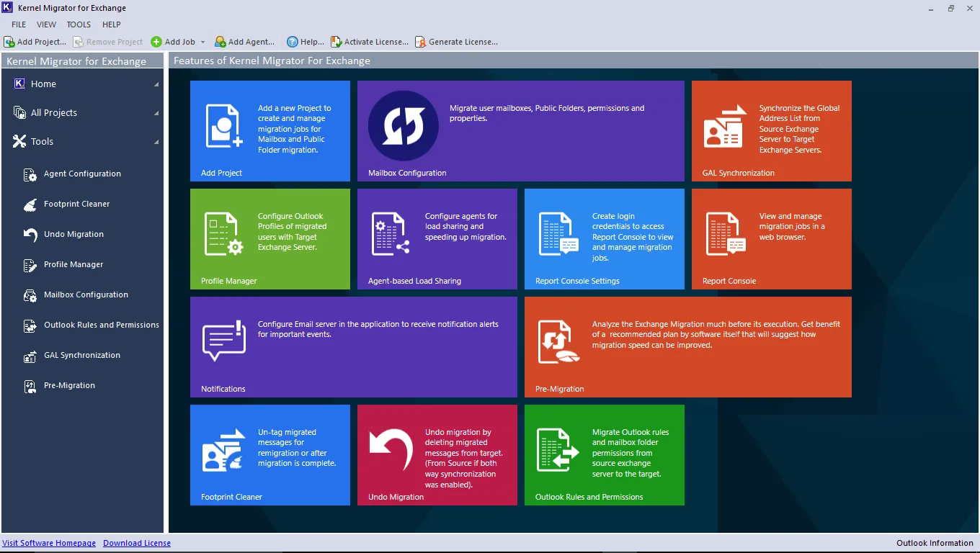Click the Add Project toolbar icon
The height and width of the screenshot is (553, 980).
point(9,42)
